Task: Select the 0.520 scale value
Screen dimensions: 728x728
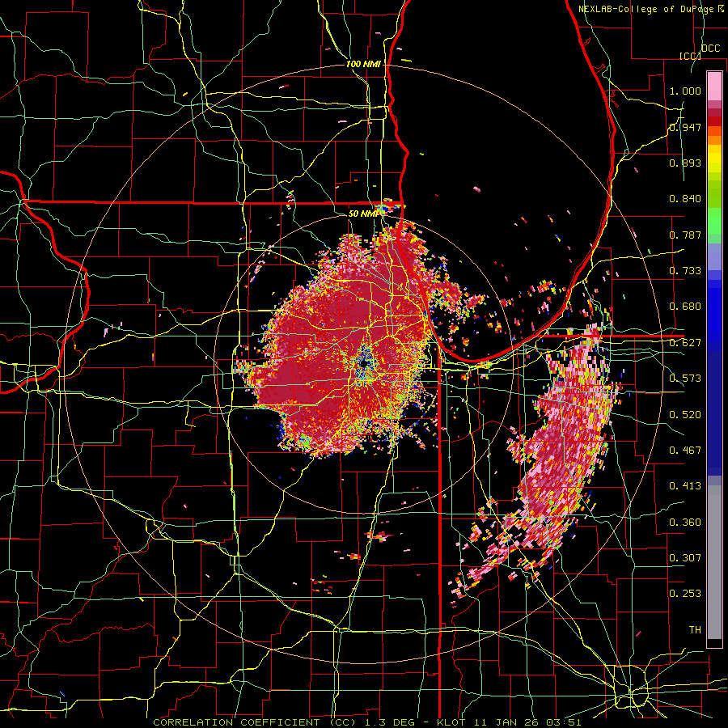Action: click(x=685, y=414)
